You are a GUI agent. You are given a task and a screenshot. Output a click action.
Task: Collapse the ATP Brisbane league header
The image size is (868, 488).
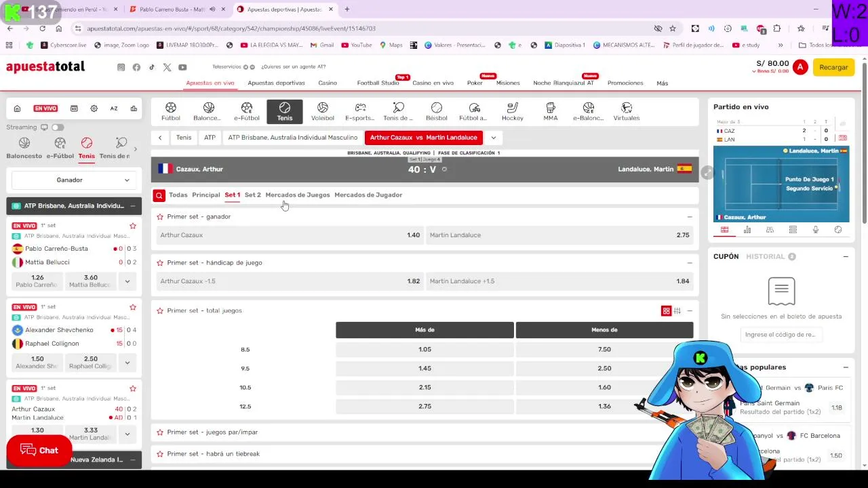[133, 206]
